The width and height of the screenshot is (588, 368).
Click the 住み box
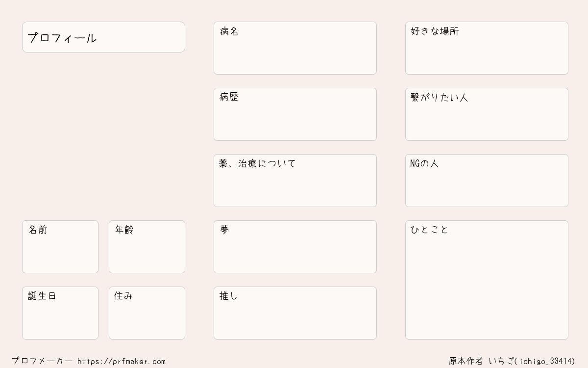[147, 313]
